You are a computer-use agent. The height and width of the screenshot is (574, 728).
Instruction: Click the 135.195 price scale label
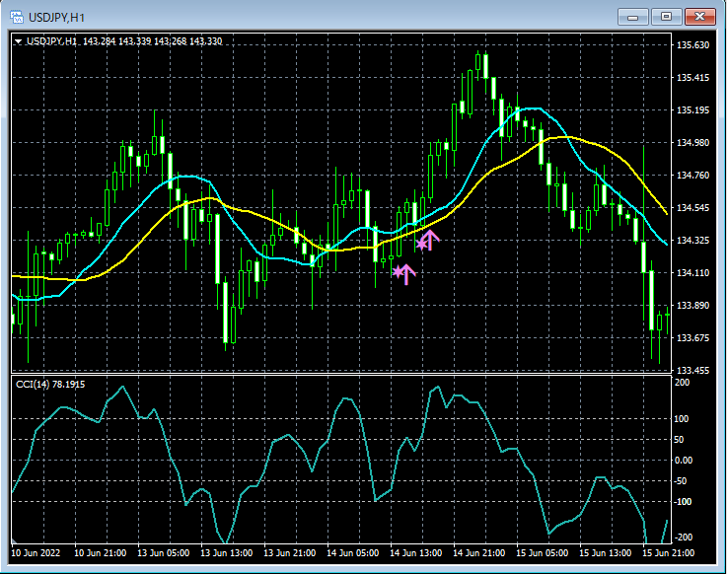[693, 110]
